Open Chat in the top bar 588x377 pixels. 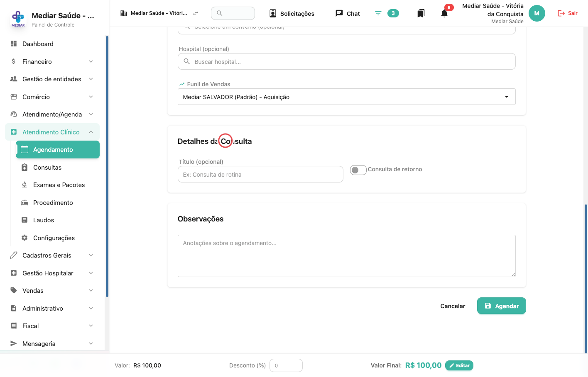(348, 13)
